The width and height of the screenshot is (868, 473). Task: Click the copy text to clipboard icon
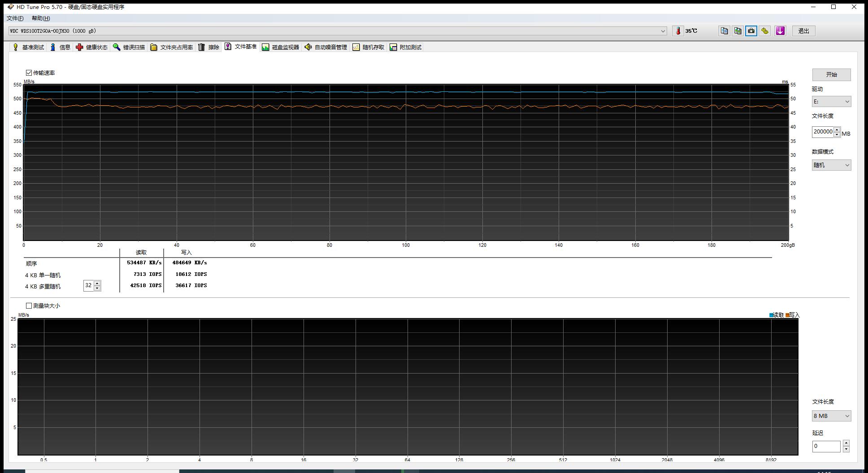point(724,31)
